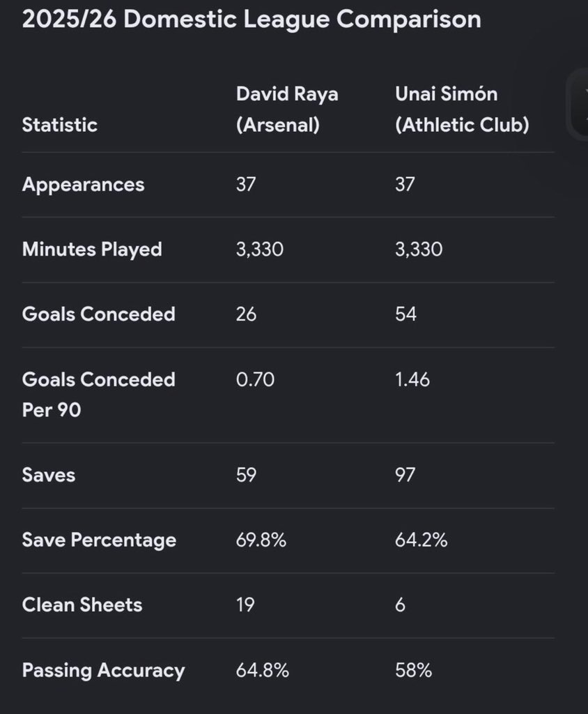Select the Goals Conceded Per 90 label
588x714 pixels.
[x=99, y=395]
